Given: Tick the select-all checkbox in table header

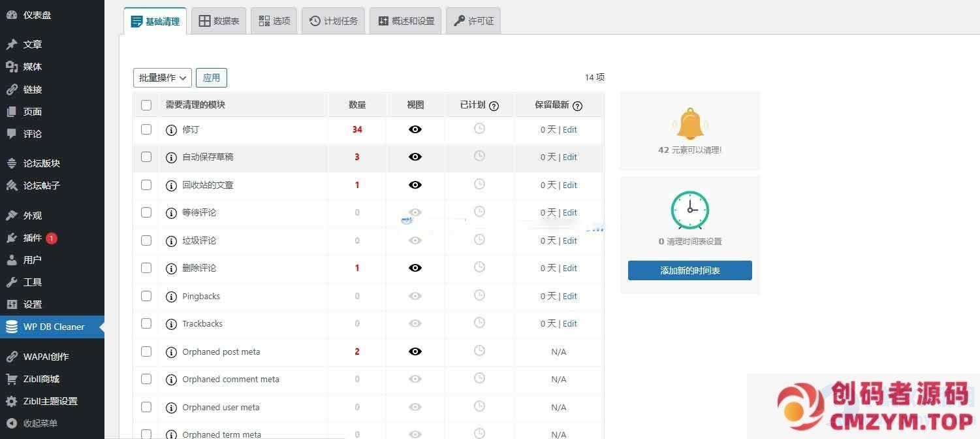Looking at the screenshot, I should [146, 105].
